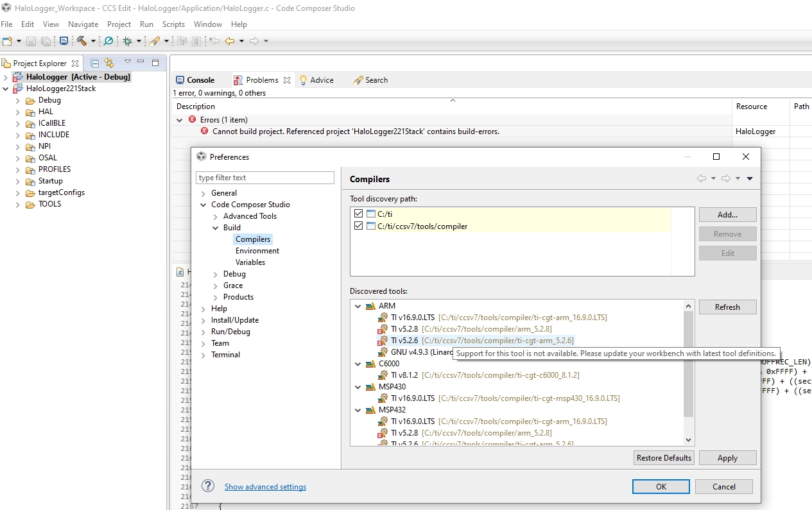Save the current file with the Save icon
Image resolution: width=812 pixels, height=510 pixels.
[30, 40]
